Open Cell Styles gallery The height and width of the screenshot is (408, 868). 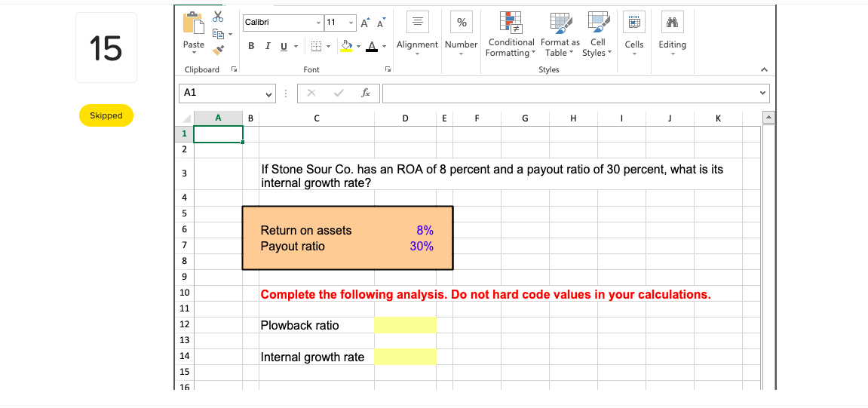pyautogui.click(x=598, y=35)
